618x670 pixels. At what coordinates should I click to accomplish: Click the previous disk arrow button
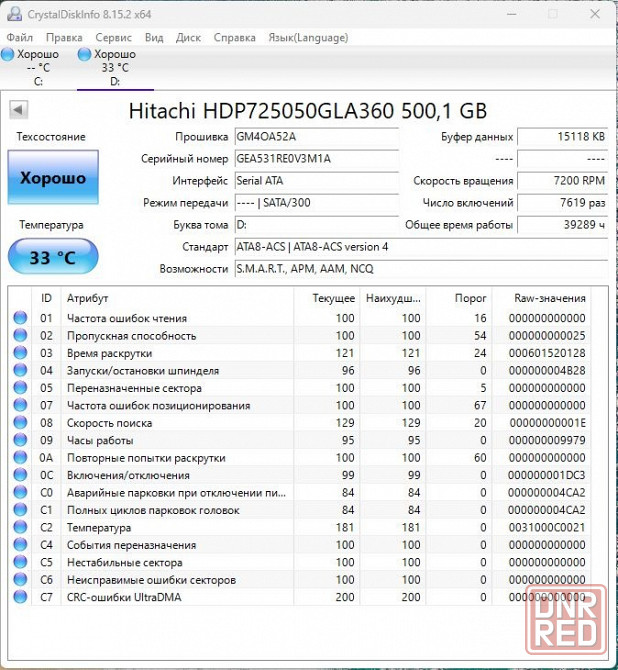[19, 110]
